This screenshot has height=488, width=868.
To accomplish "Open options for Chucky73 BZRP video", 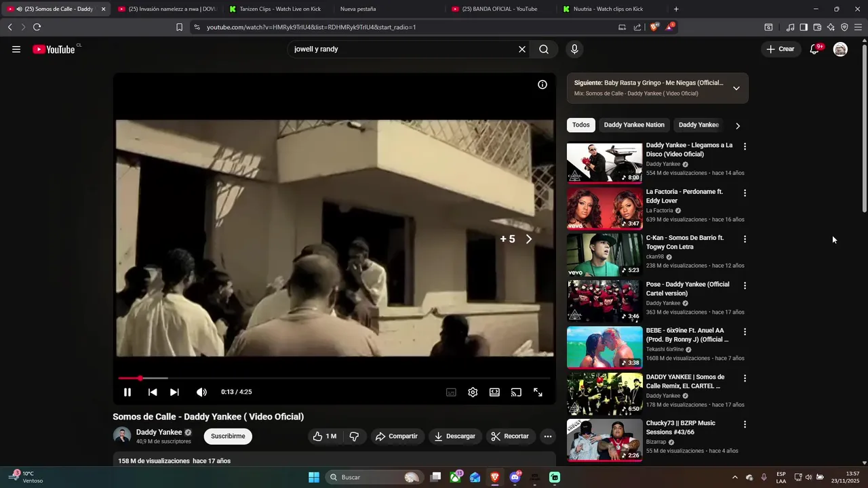I will (745, 424).
